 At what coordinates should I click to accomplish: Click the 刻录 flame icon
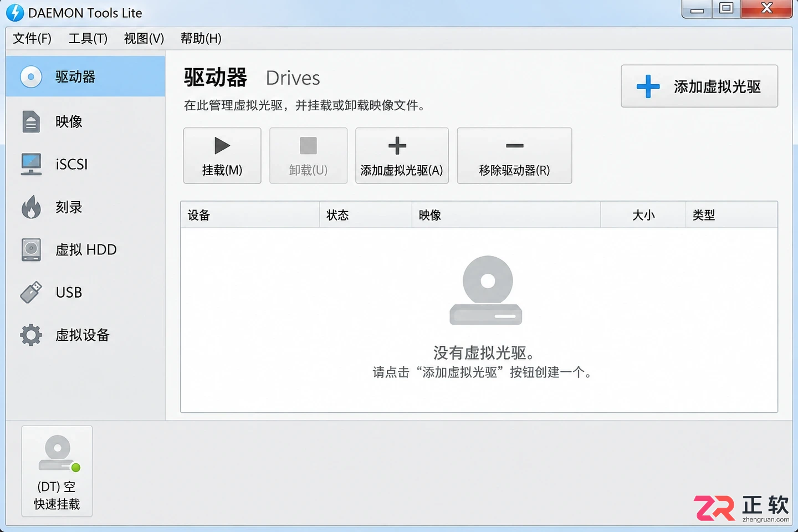[31, 207]
